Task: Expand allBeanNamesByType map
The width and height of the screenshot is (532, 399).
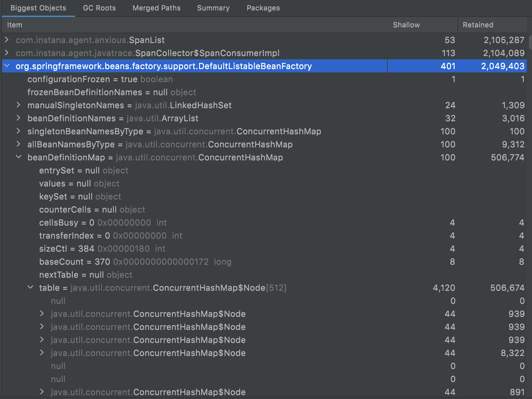Action: pyautogui.click(x=19, y=144)
